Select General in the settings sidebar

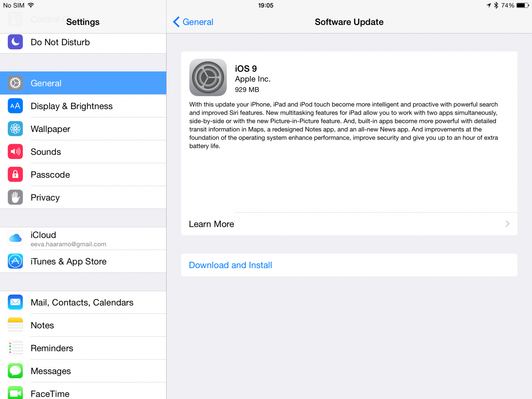click(x=83, y=83)
